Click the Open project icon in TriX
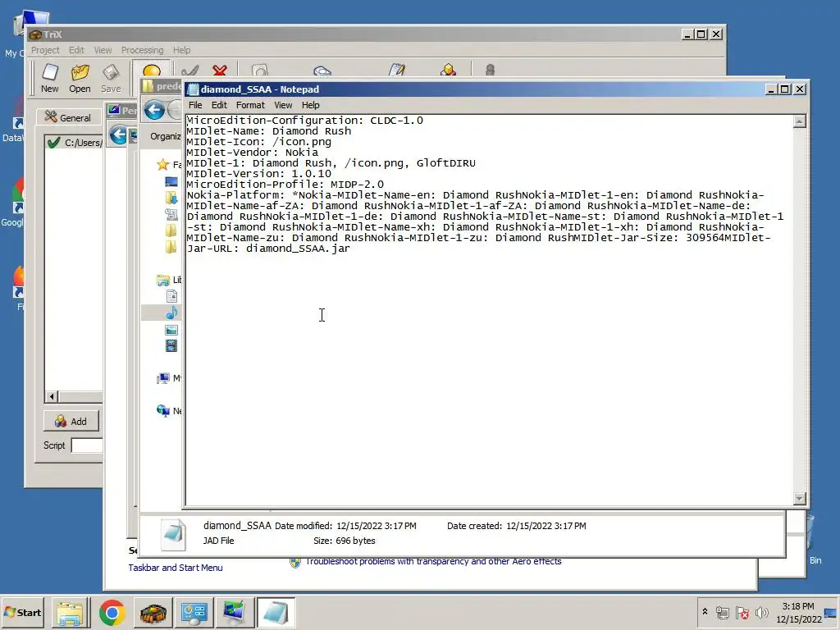Viewport: 840px width, 630px height. [x=80, y=78]
